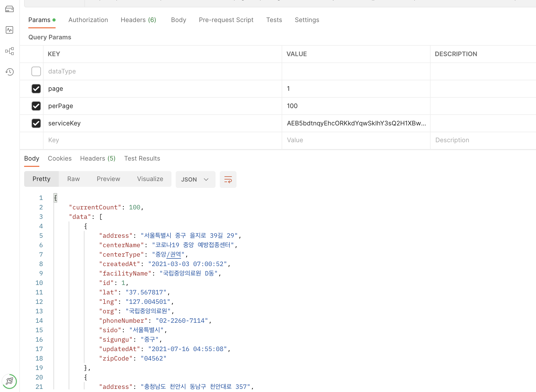Open the Pre-request Script tab
Image resolution: width=536 pixels, height=392 pixels.
[226, 20]
